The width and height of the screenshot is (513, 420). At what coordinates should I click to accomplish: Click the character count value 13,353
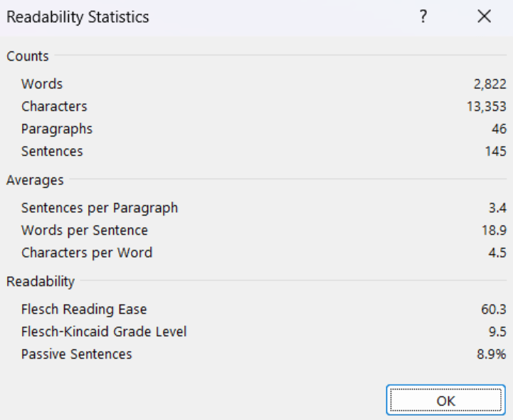(487, 106)
